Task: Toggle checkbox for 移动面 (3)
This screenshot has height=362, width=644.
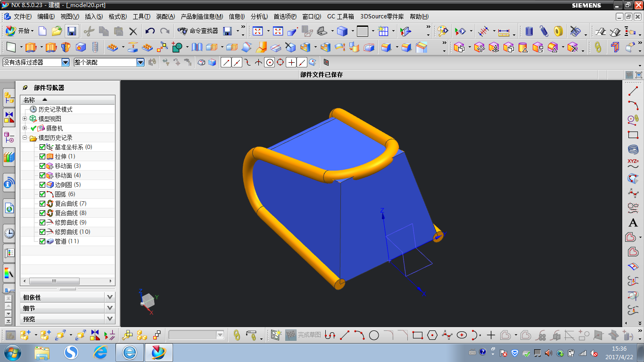Action: point(42,166)
